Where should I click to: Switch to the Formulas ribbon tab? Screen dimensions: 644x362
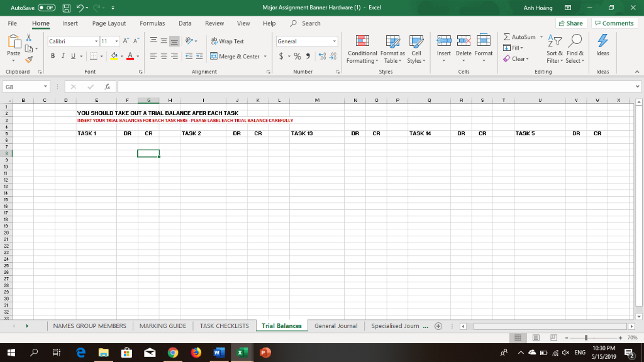point(152,23)
